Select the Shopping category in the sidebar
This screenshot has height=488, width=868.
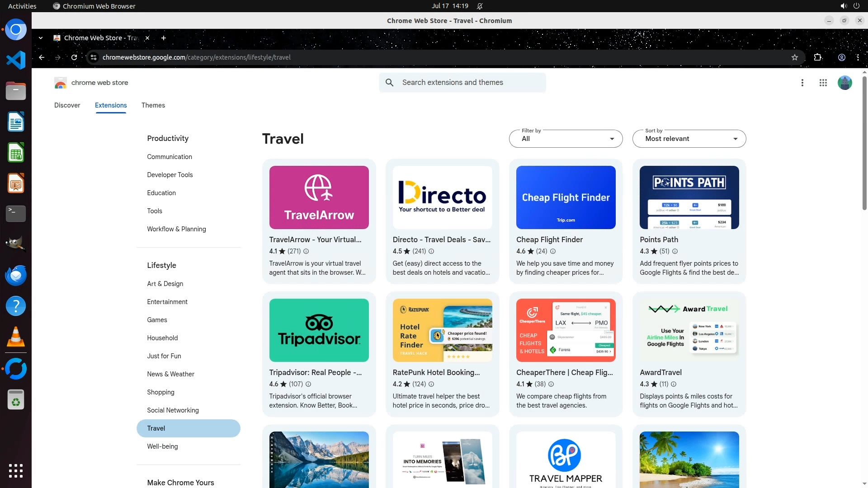pos(160,392)
